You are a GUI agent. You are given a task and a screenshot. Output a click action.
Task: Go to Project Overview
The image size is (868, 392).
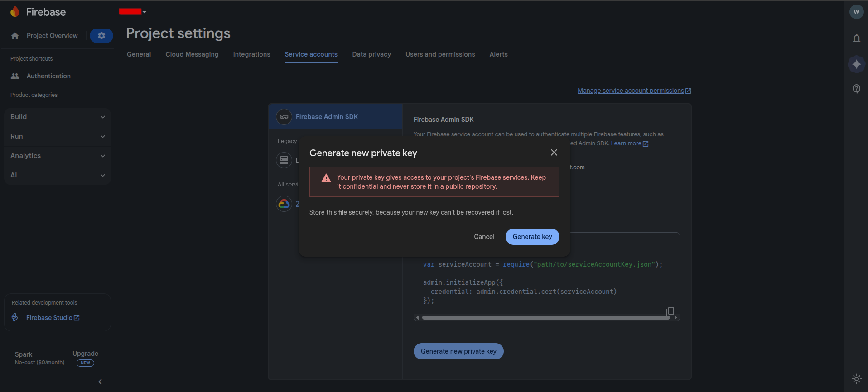[52, 36]
